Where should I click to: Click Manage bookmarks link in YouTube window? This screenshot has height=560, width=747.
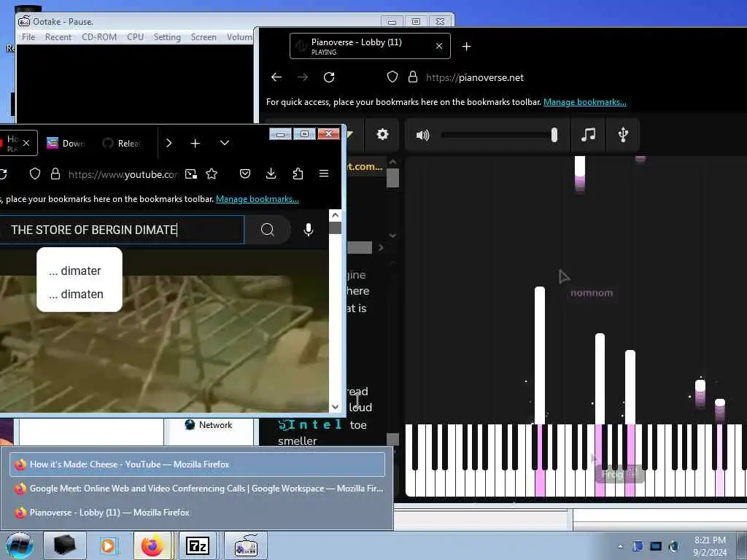click(x=258, y=199)
